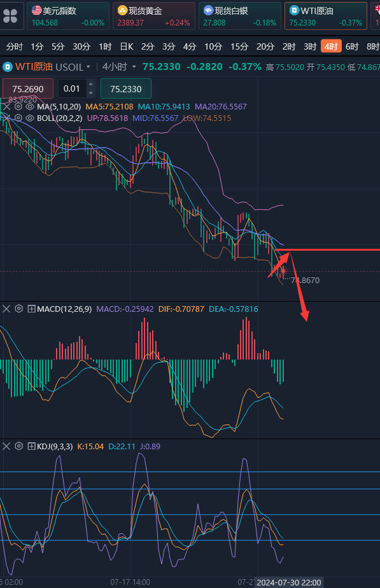Toggle BOLL indicator visibility eye
Image resolution: width=380 pixels, height=588 pixels.
click(x=30, y=118)
